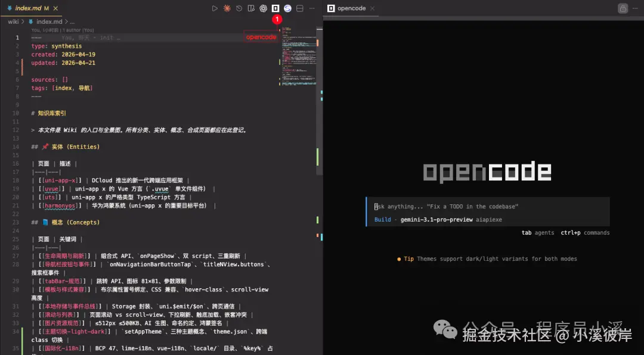
Task: Click the Tip about dark/light theme variants
Action: 487,259
